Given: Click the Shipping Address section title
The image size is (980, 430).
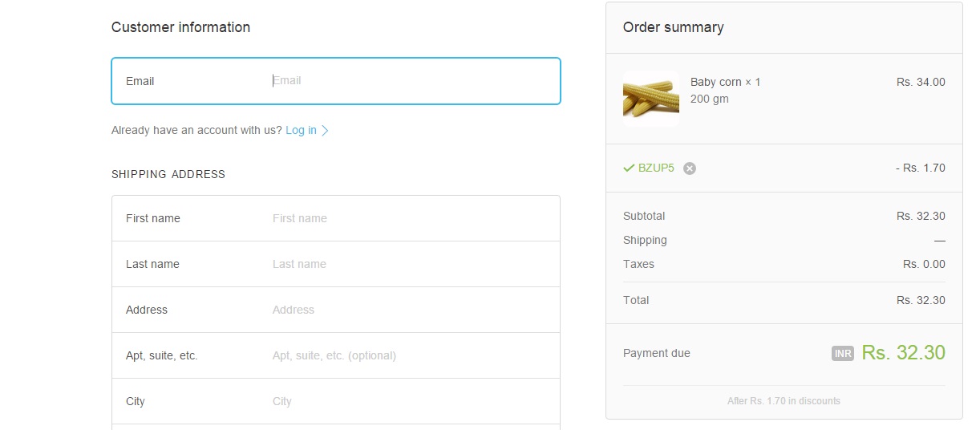Looking at the screenshot, I should (168, 174).
